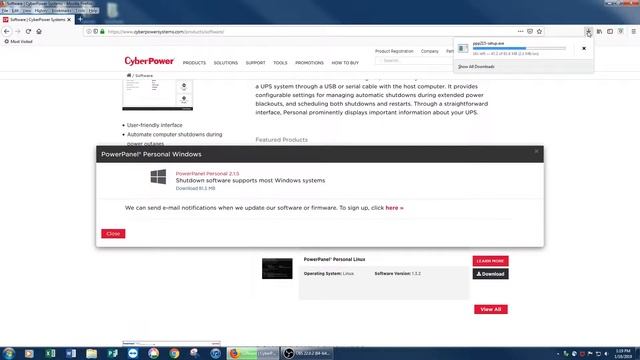
Task: Open Most Visited bookmarks folder
Action: (18, 42)
